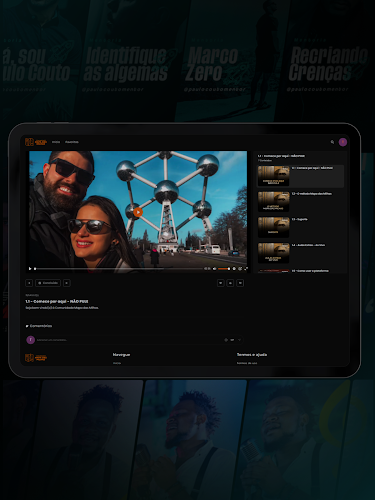Enter fullscreen with expand arrows icon
The image size is (375, 500).
(246, 268)
